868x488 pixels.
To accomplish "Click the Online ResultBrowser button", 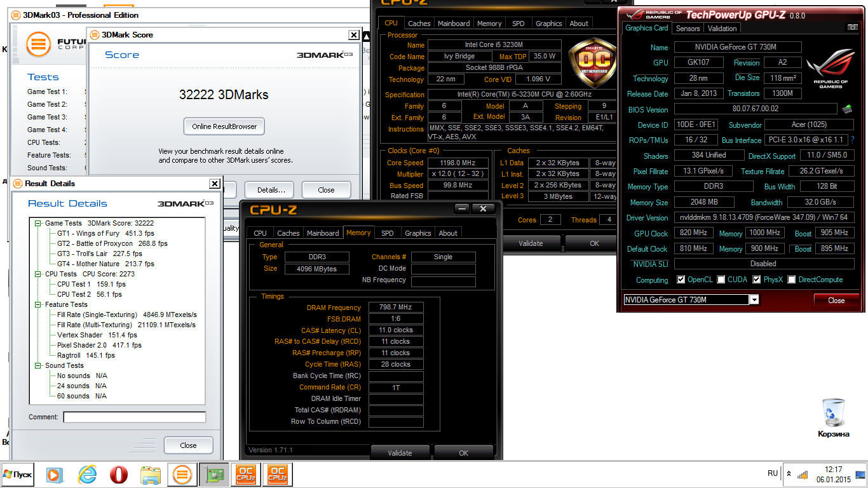I will pyautogui.click(x=224, y=126).
